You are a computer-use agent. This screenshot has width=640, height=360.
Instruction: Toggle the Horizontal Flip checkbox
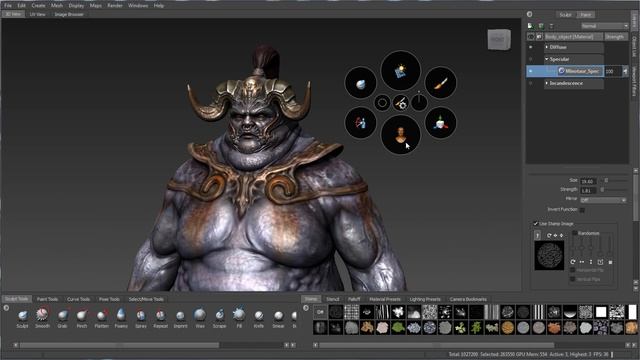[x=572, y=270]
